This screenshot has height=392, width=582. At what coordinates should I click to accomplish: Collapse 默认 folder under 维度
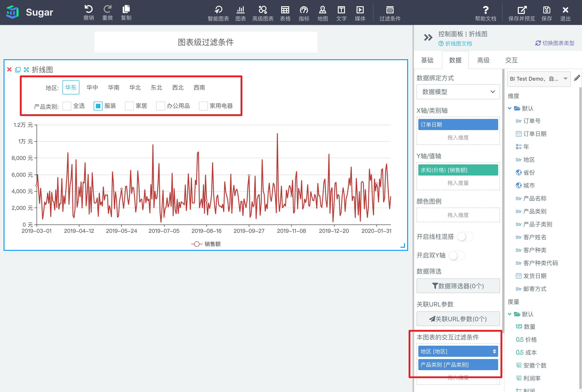coord(510,108)
